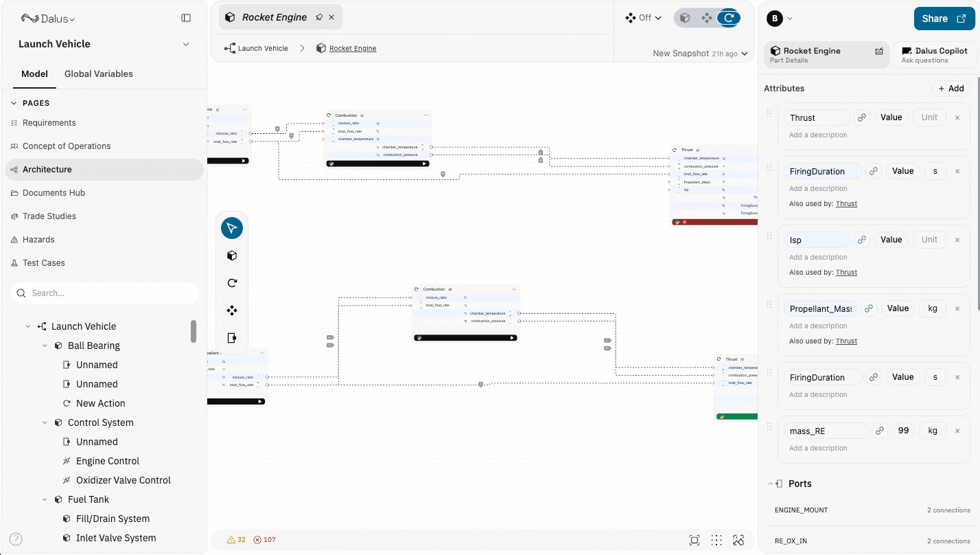Click the errors count 107 indicator
The width and height of the screenshot is (980, 555).
pos(264,540)
